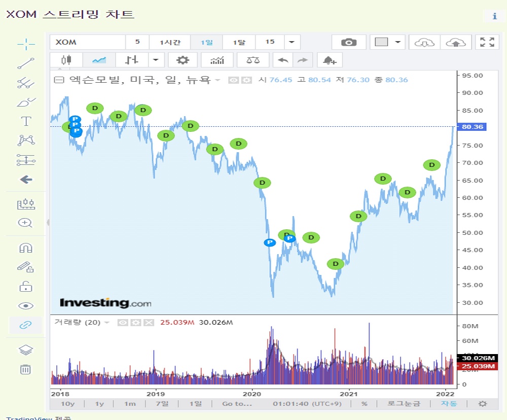This screenshot has width=507, height=420.
Task: Click the timezone 01:01:40 (UTC+9)
Action: [307, 404]
